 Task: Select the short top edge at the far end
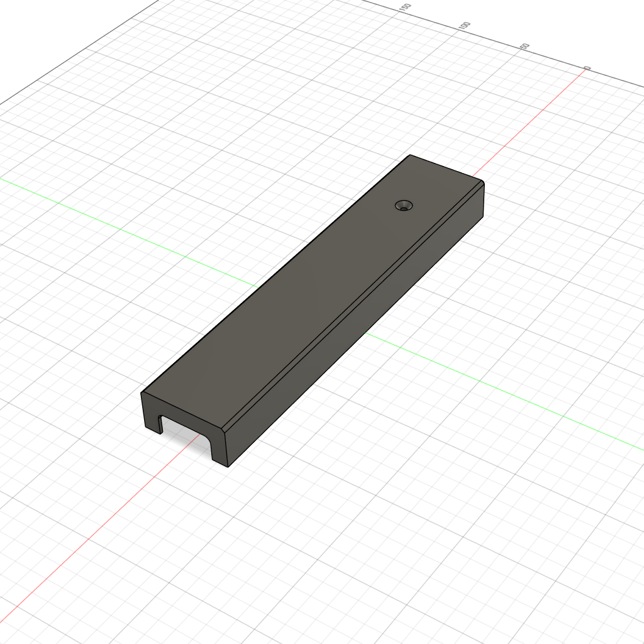pos(447,168)
